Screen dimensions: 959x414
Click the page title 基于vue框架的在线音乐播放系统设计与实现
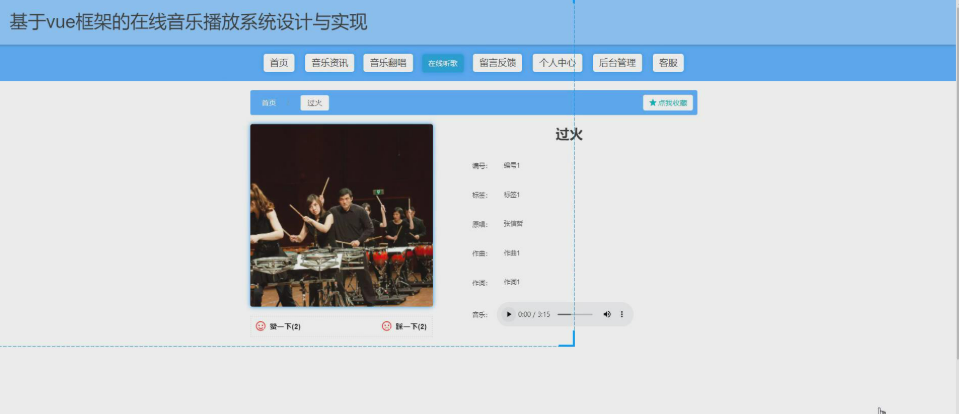click(x=188, y=23)
